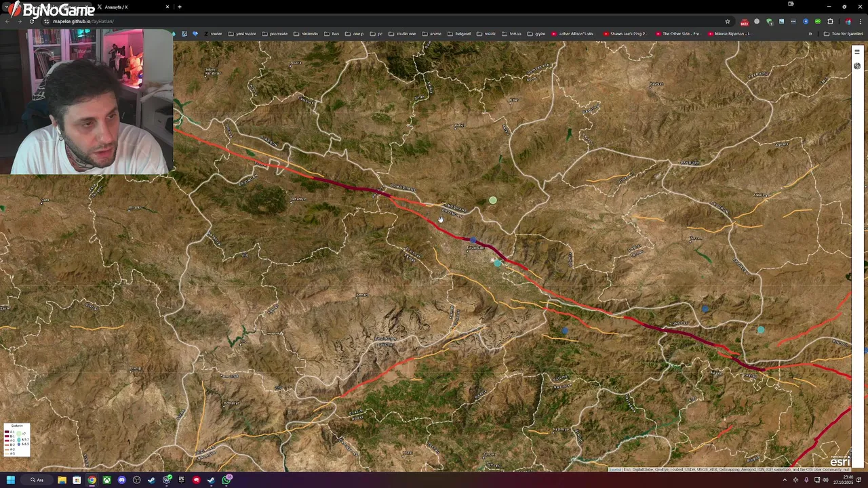Open 'Minnie Riperton' bookmark
Image resolution: width=868 pixels, height=488 pixels.
click(730, 34)
